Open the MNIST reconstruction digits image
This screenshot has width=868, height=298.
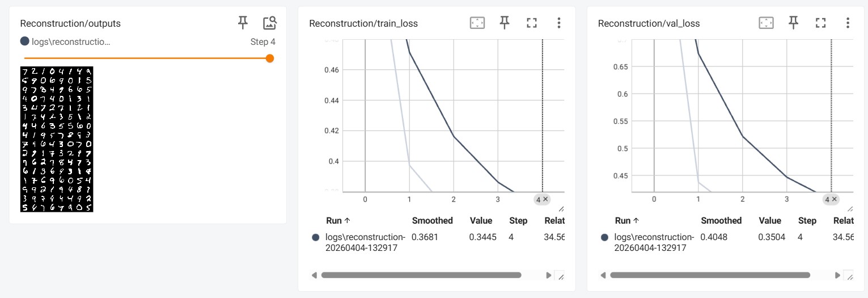click(x=57, y=139)
